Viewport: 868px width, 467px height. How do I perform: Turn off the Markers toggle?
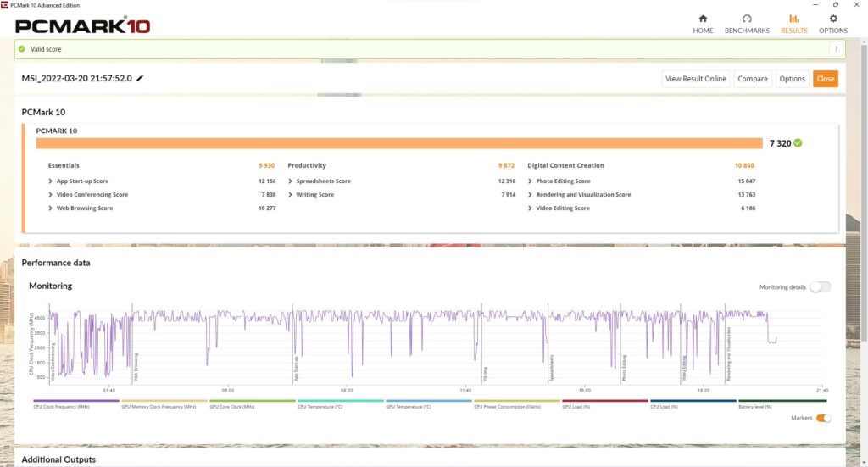tap(822, 418)
